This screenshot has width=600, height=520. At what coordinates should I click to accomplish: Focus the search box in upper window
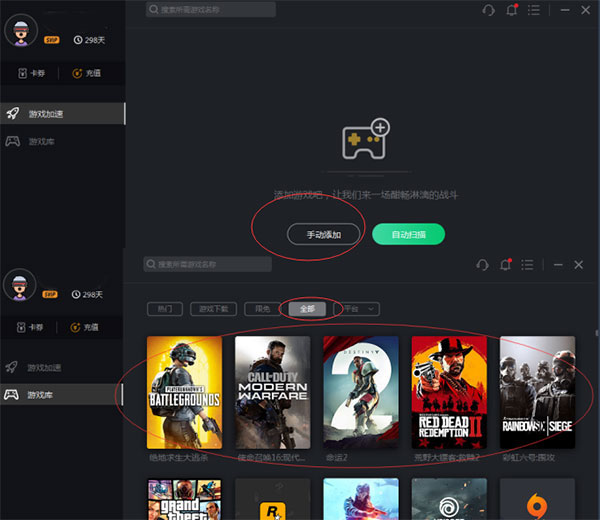tap(211, 10)
